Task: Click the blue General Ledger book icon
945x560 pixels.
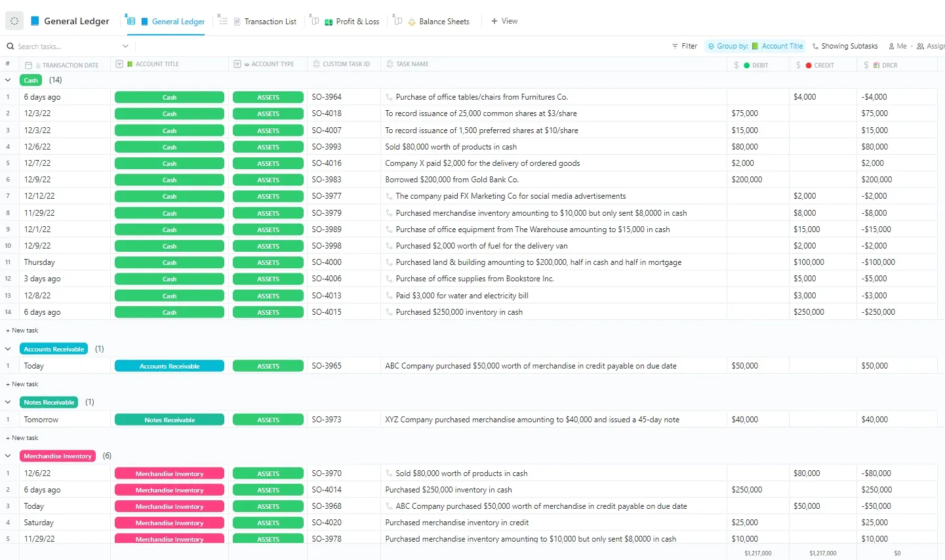Action: [x=35, y=21]
